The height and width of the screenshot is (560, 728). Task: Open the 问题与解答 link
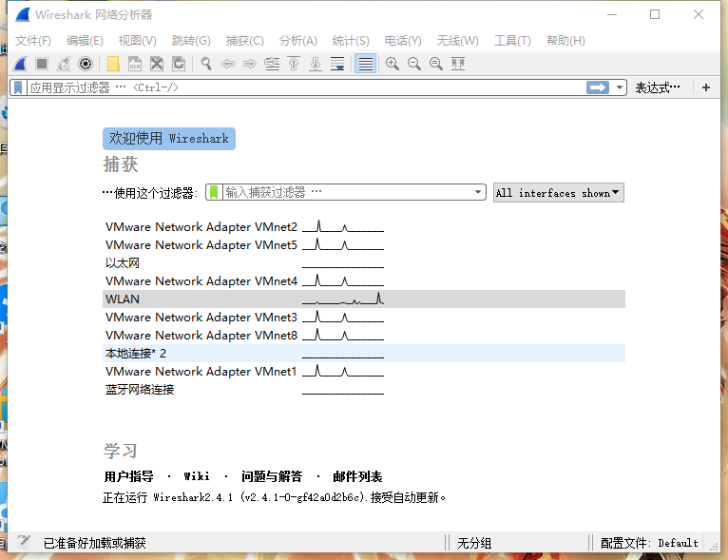click(x=272, y=476)
